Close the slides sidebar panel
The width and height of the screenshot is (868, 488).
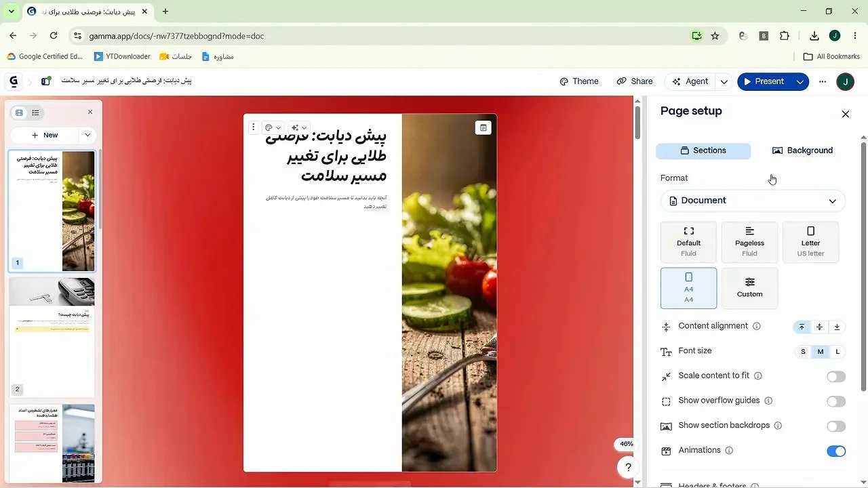(x=90, y=113)
